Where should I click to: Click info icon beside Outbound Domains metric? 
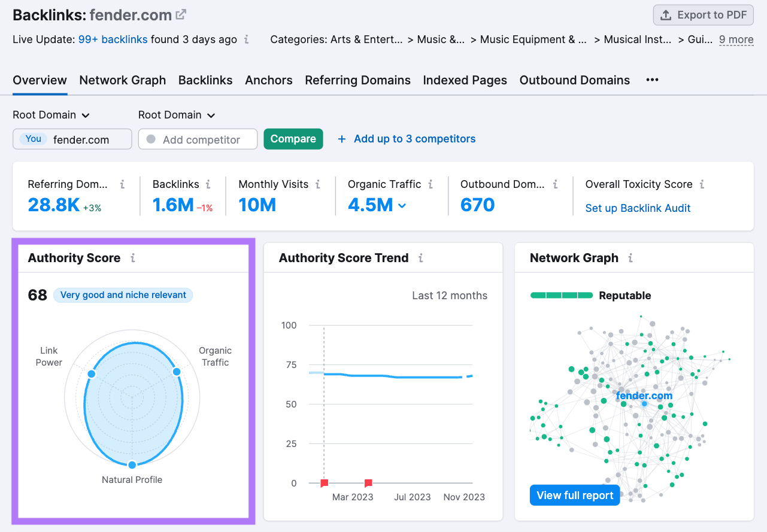click(x=555, y=184)
